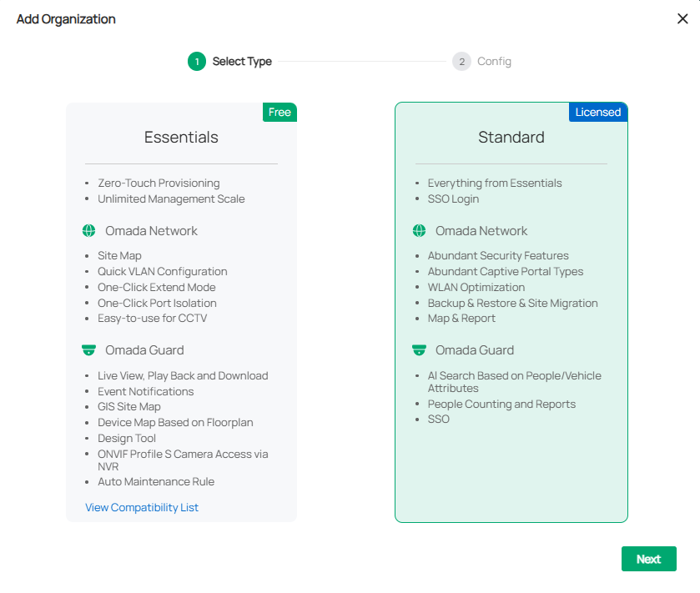The height and width of the screenshot is (593, 700).
Task: Click the Zero-Touch Provisioning list item
Action: [159, 183]
